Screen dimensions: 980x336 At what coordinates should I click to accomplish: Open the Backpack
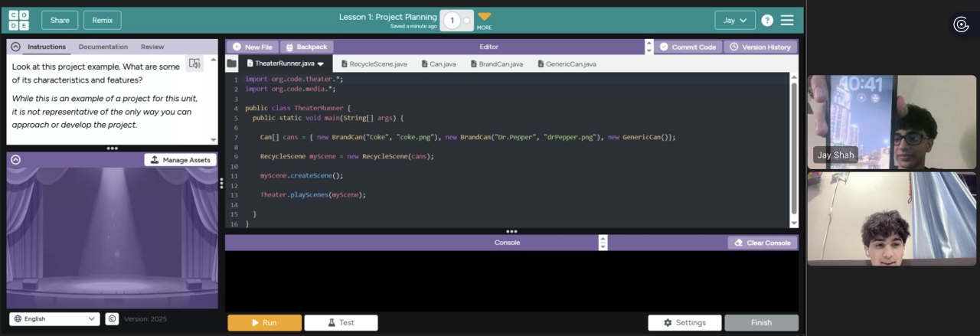[306, 47]
